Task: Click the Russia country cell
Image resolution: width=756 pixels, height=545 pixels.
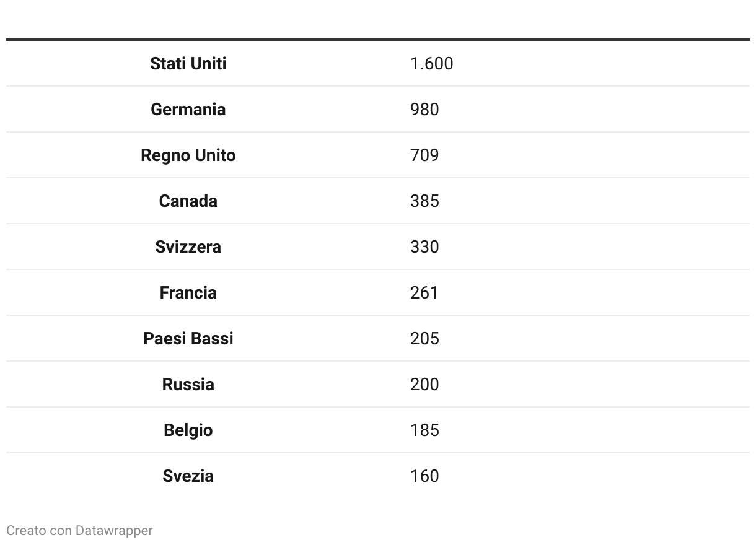Action: (x=188, y=385)
